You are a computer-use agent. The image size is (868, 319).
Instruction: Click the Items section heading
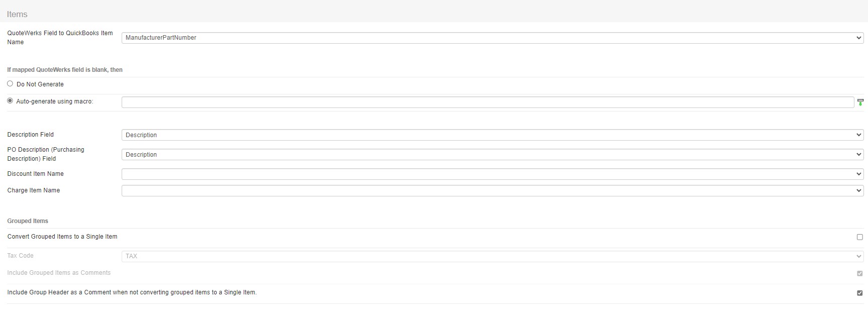pyautogui.click(x=17, y=14)
